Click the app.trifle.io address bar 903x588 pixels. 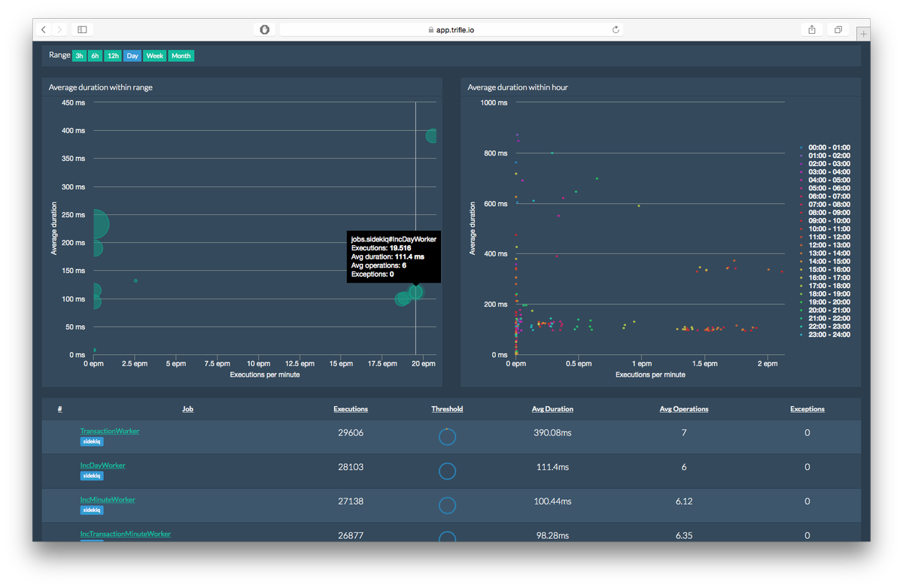tap(451, 29)
